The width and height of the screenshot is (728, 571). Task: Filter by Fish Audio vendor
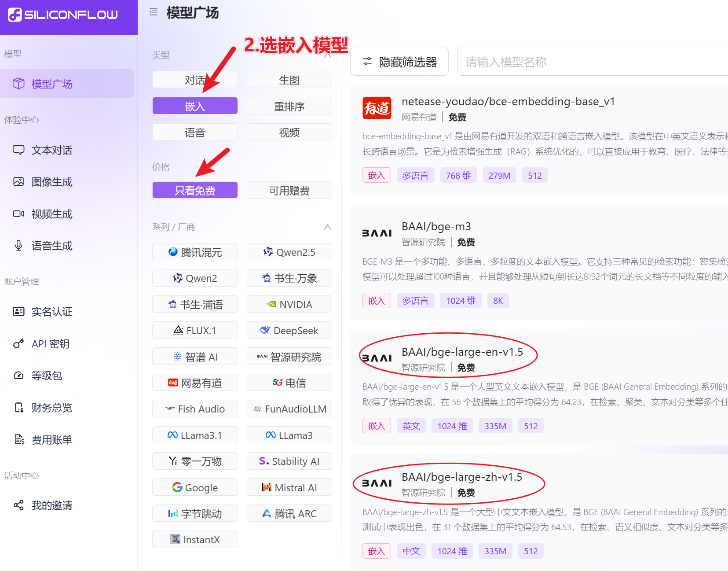(195, 409)
